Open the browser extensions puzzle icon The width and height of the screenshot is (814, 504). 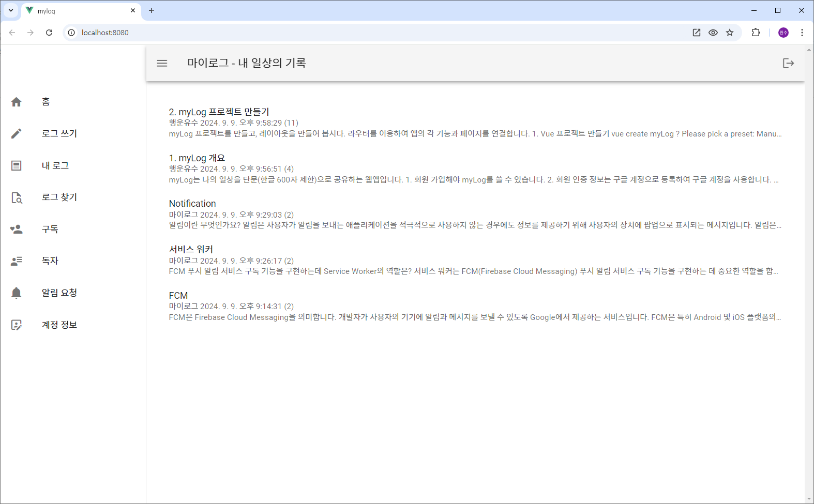pyautogui.click(x=756, y=33)
